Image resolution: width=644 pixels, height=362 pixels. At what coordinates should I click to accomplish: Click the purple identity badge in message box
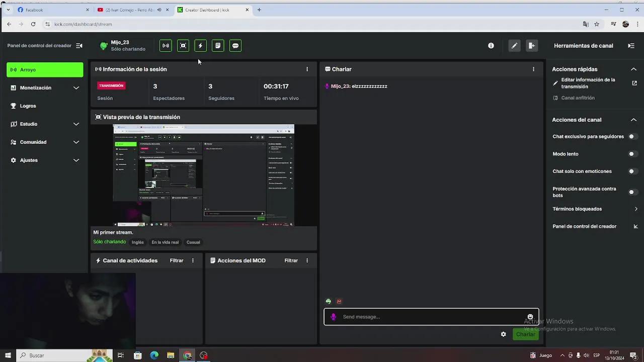(333, 317)
